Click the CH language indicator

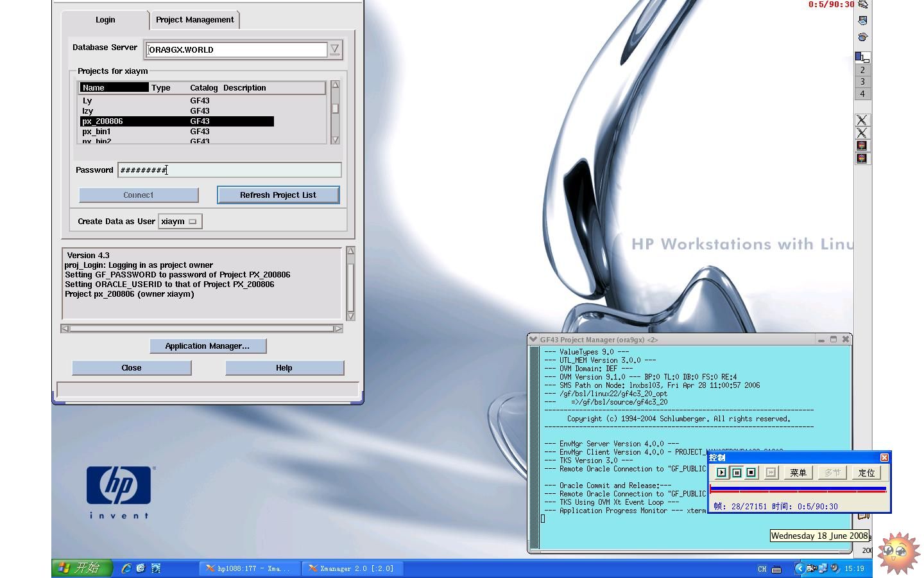[x=762, y=569]
